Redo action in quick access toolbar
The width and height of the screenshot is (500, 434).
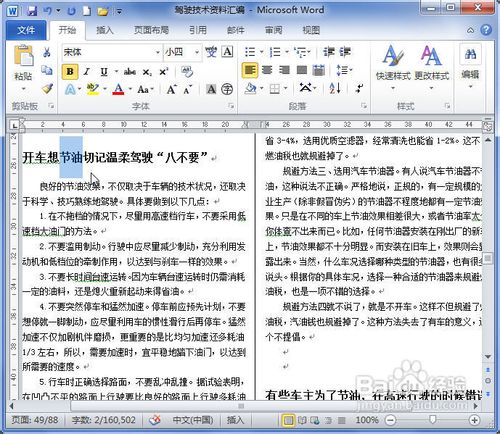(x=71, y=11)
